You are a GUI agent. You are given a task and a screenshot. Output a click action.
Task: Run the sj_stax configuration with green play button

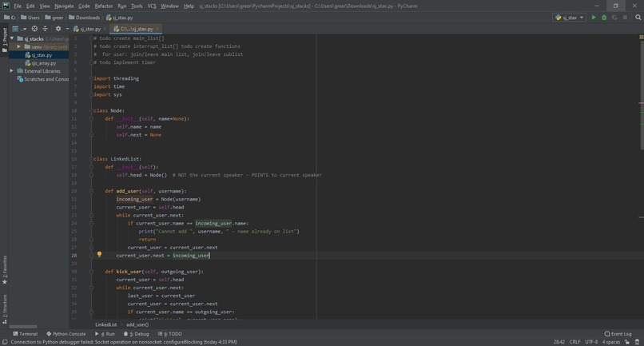pos(594,18)
